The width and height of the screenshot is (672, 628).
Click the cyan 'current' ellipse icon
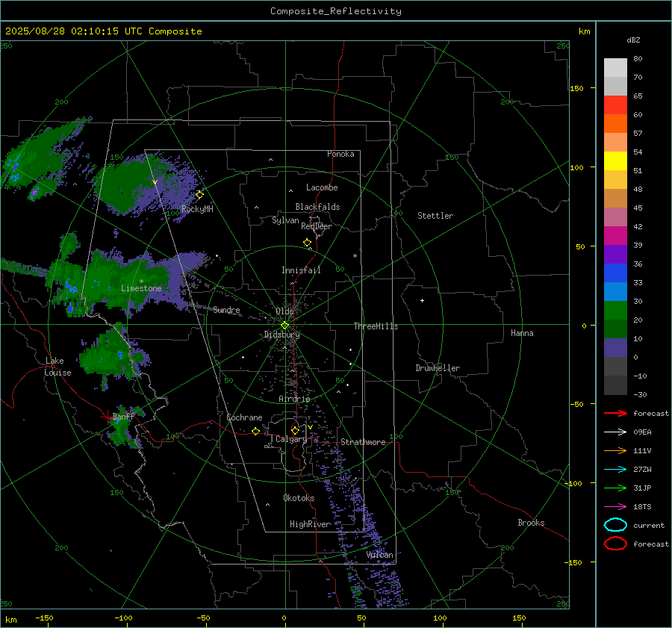tap(615, 525)
